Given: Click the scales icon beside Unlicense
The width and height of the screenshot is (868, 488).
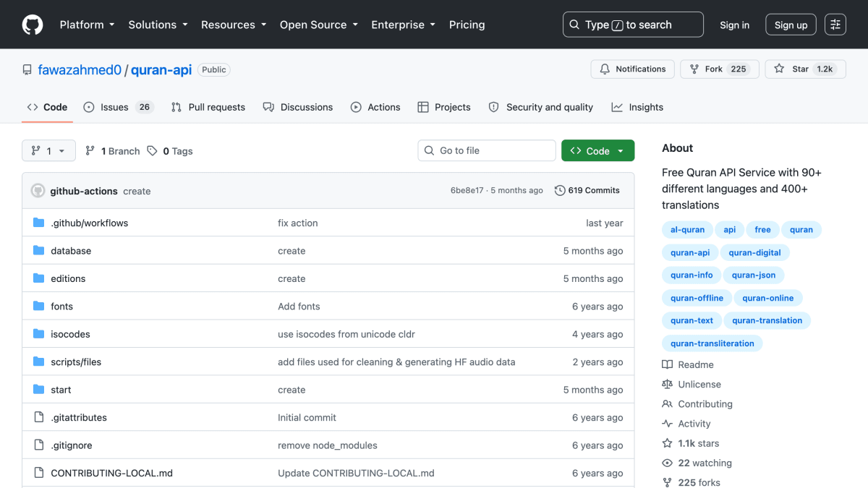Looking at the screenshot, I should coord(668,385).
